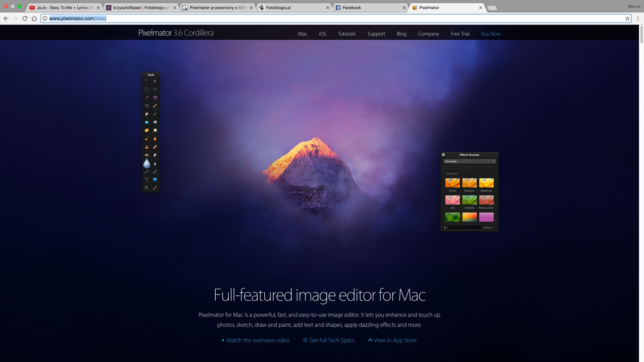The height and width of the screenshot is (362, 644).
Task: Pick the purple Paint Selection brush tool
Action: (x=147, y=98)
